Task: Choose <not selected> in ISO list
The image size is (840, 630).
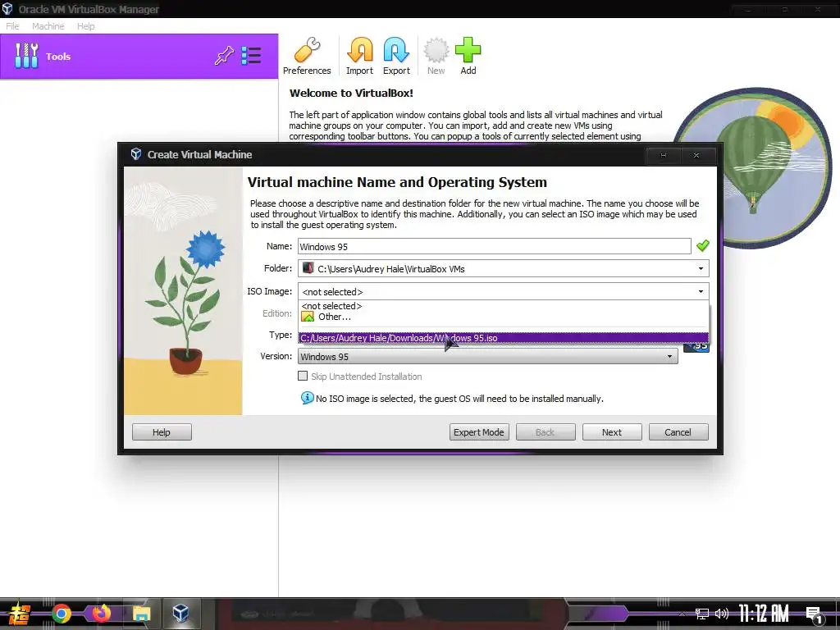Action: click(504, 306)
